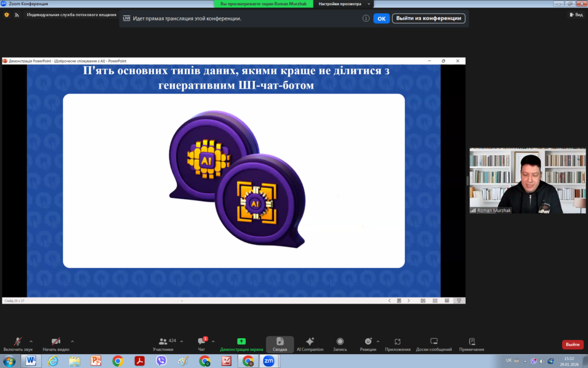Click OK on the live stream notice

381,18
